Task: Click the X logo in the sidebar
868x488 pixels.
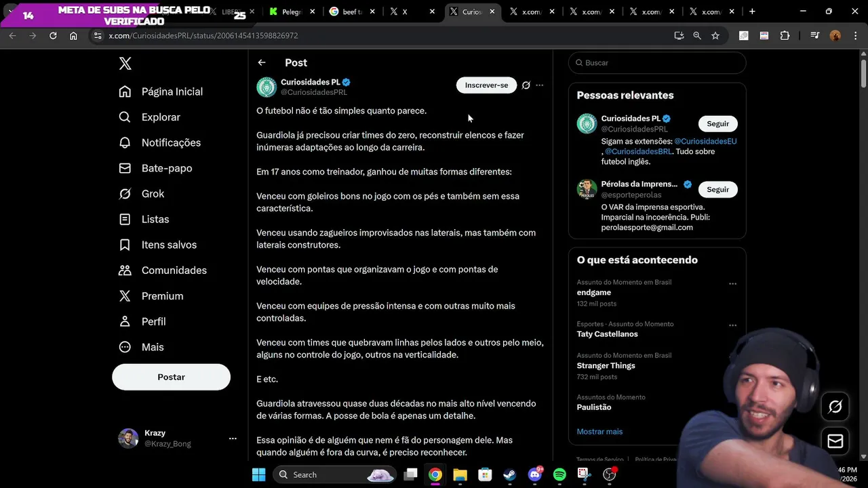Action: coord(125,64)
